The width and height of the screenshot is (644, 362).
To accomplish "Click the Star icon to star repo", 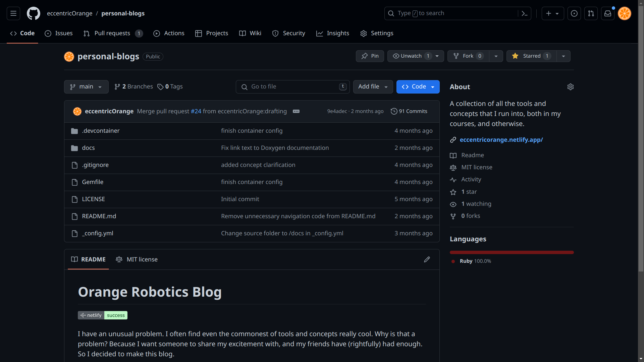I will 515,56.
